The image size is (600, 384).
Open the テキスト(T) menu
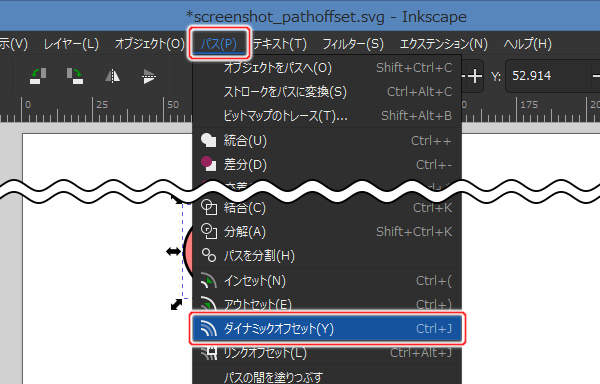[x=280, y=44]
